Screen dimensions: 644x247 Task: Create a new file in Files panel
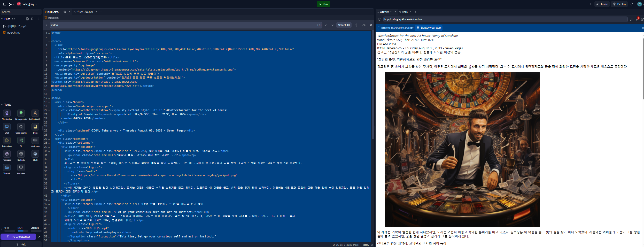27,19
